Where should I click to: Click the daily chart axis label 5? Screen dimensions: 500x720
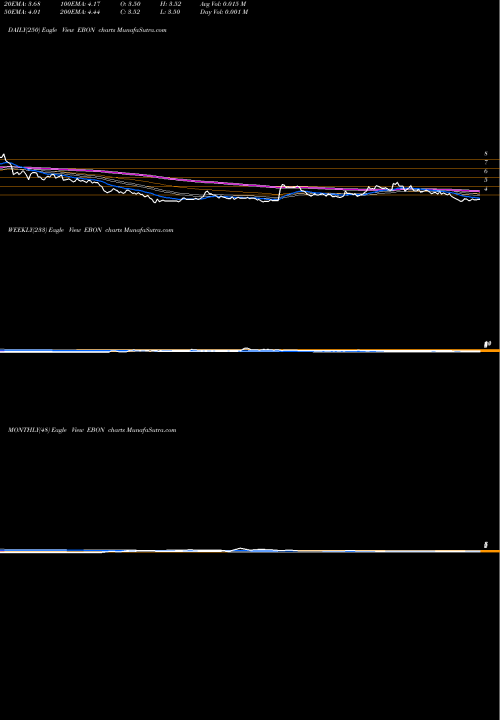(x=486, y=180)
